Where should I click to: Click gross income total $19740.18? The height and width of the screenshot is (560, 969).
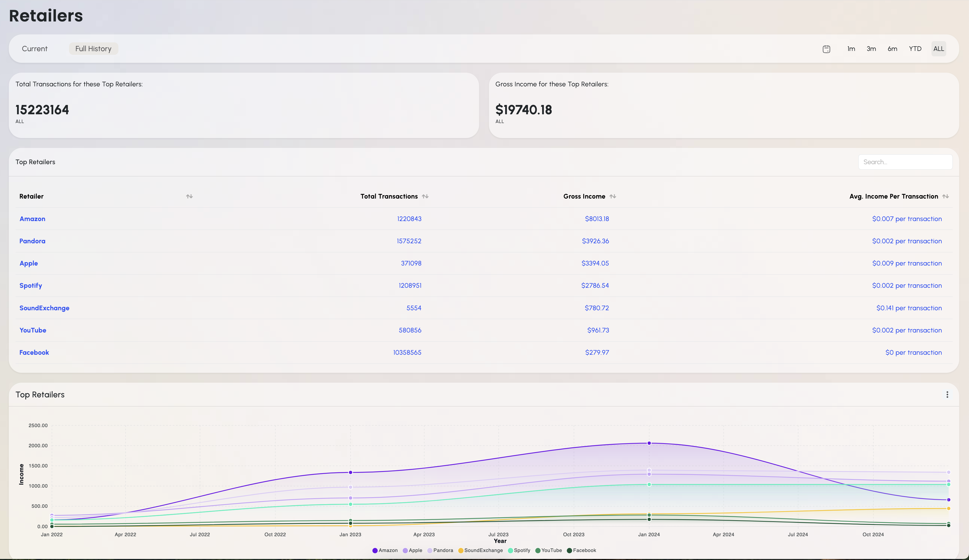(524, 110)
